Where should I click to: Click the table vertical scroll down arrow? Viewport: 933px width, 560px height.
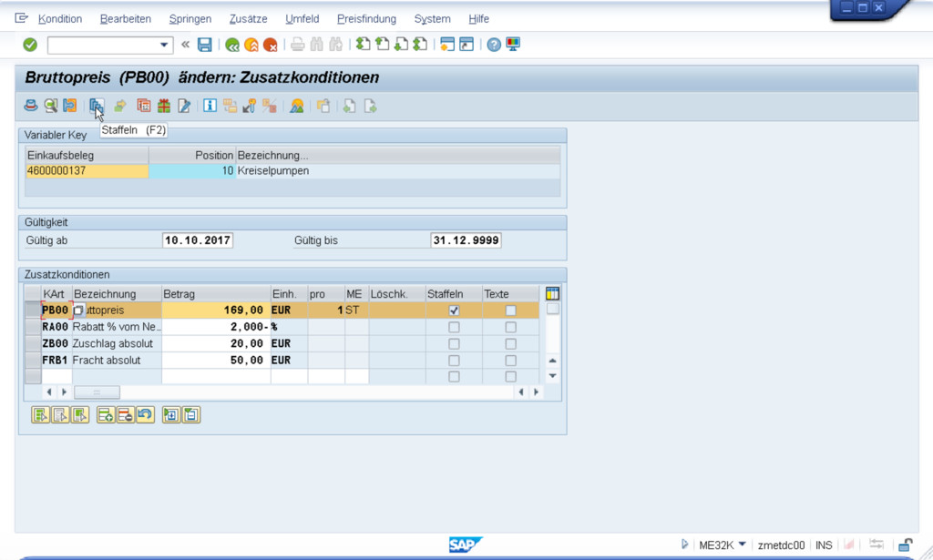pyautogui.click(x=552, y=376)
